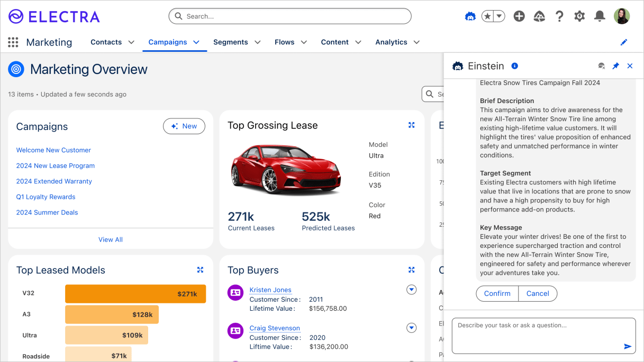Expand the Campaigns navigation dropdown

[x=195, y=42]
